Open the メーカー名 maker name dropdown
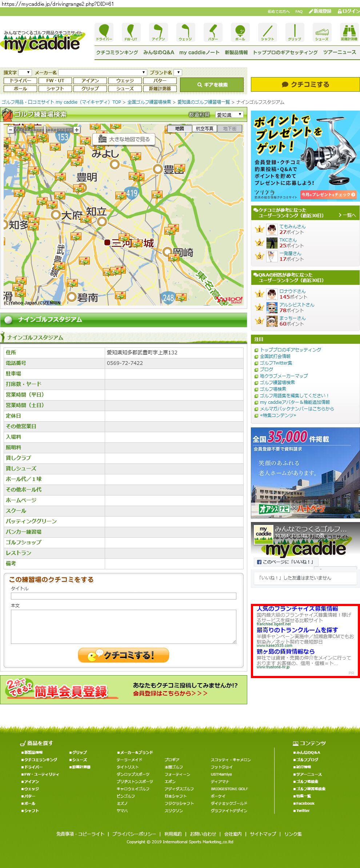This screenshot has width=360, height=868. click(x=103, y=72)
